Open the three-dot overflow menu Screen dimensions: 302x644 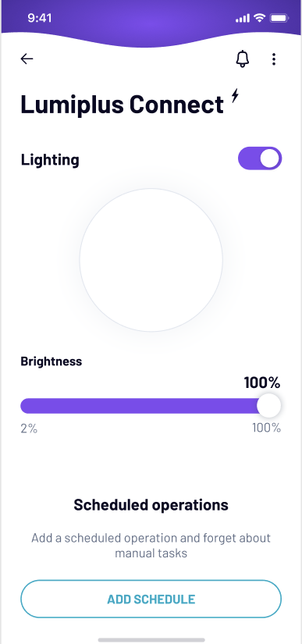click(x=274, y=59)
